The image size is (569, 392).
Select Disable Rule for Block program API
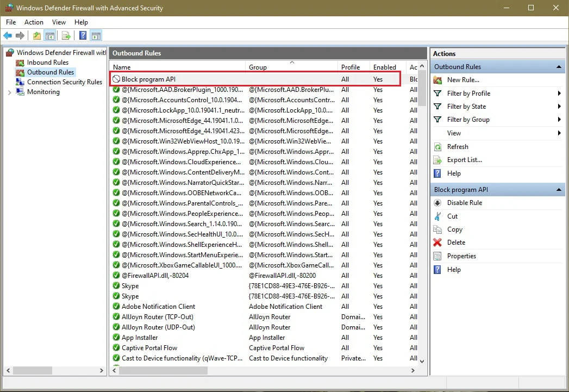point(464,203)
